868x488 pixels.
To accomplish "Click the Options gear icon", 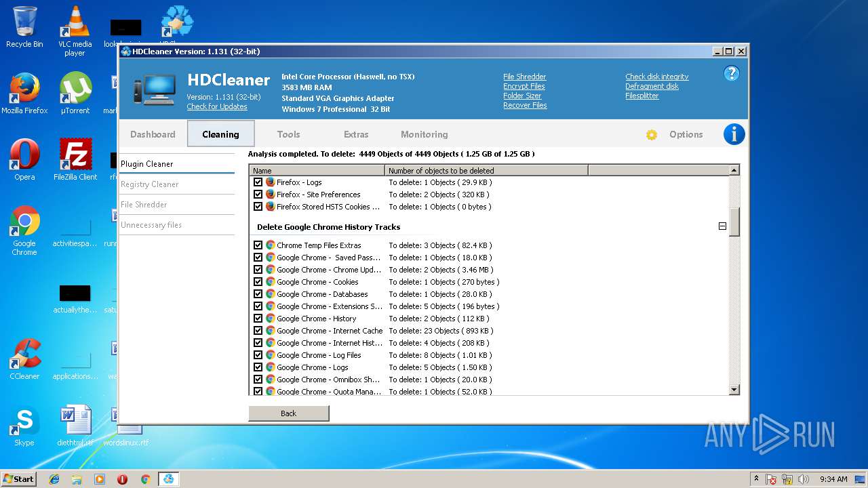I will [652, 135].
